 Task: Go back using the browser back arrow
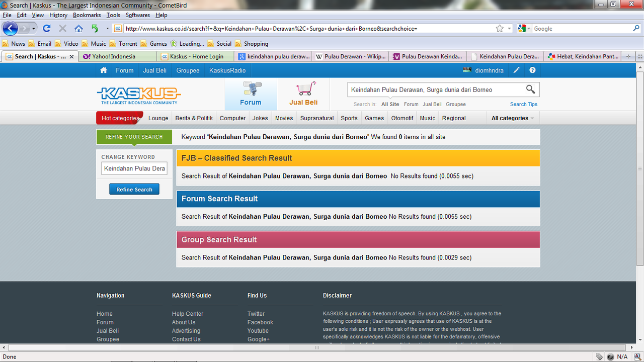10,28
